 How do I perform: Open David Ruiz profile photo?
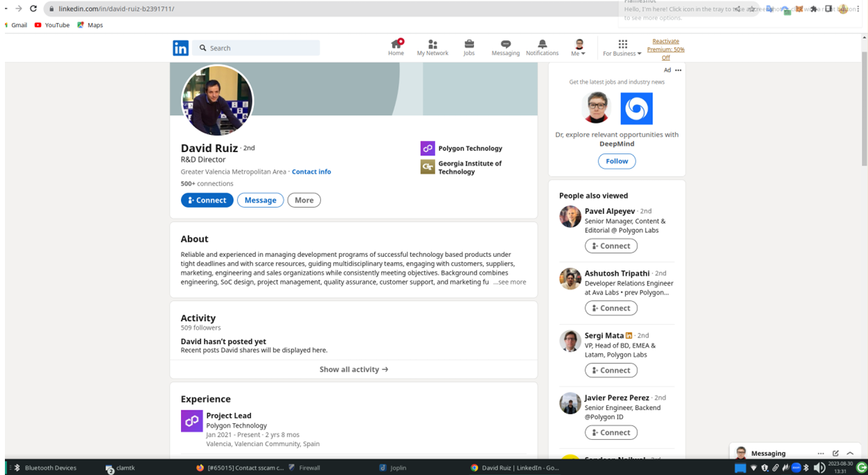tap(217, 100)
